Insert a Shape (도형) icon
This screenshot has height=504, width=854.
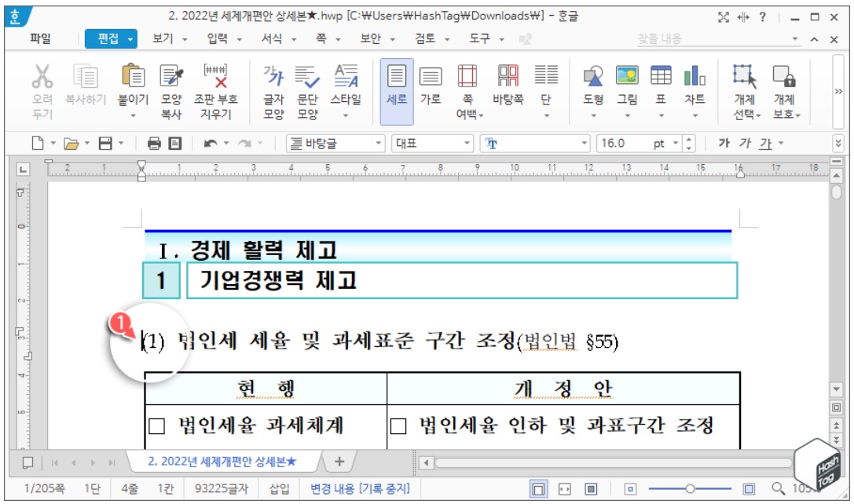click(593, 76)
